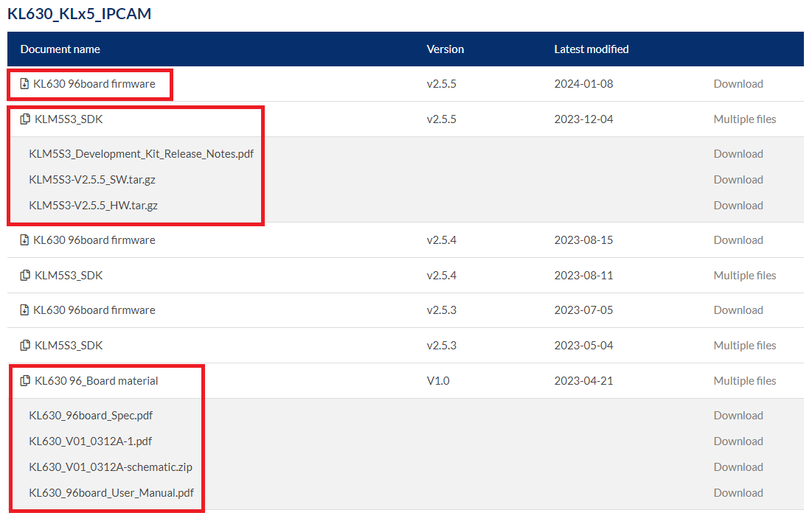
Task: Select KLM5S3-V2.5.5_SW.tar.gz file name
Action: tap(92, 180)
